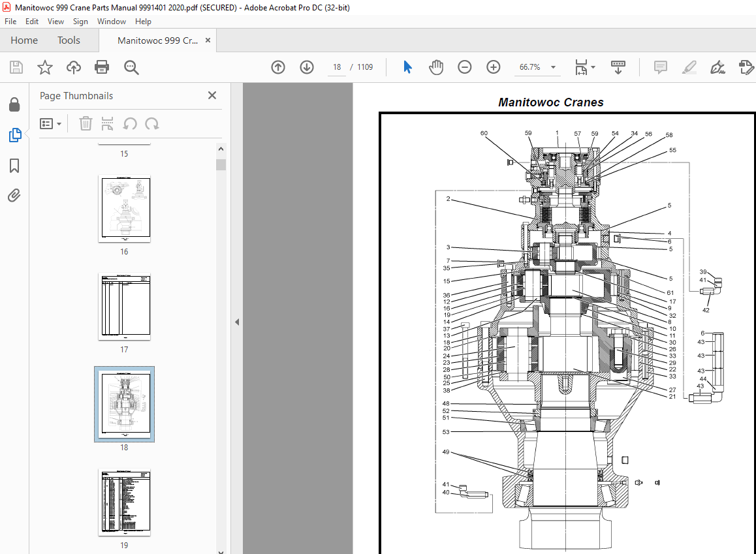Open the Sign document pen icon
Screen dimensions: 756x554
tap(718, 67)
